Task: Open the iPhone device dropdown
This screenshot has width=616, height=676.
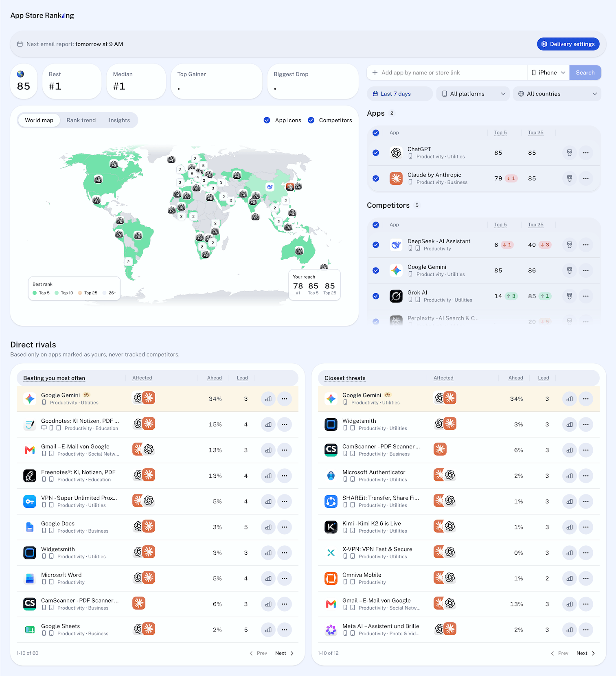Action: point(548,72)
